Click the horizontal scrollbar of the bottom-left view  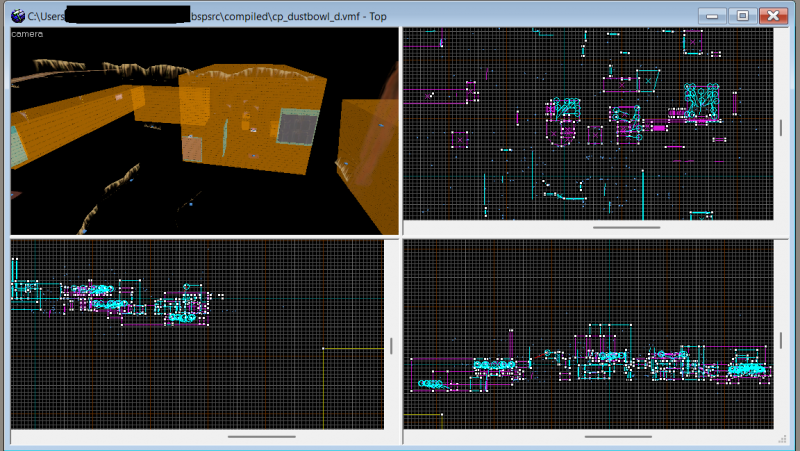[261, 437]
